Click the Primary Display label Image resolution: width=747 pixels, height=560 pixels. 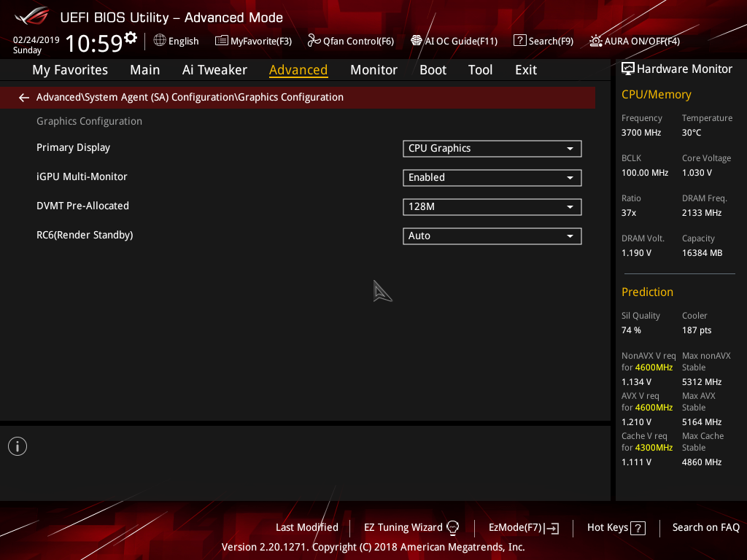74,147
